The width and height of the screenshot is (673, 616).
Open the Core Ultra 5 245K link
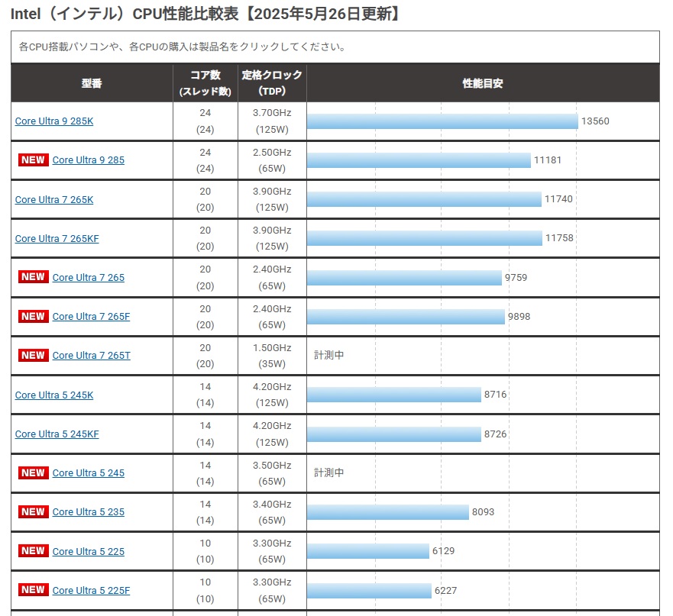(x=54, y=395)
